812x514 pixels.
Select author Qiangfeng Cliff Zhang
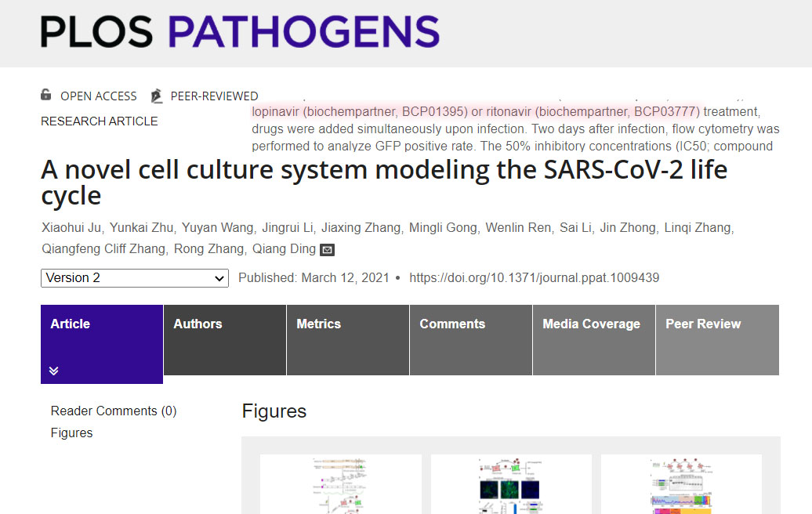103,249
